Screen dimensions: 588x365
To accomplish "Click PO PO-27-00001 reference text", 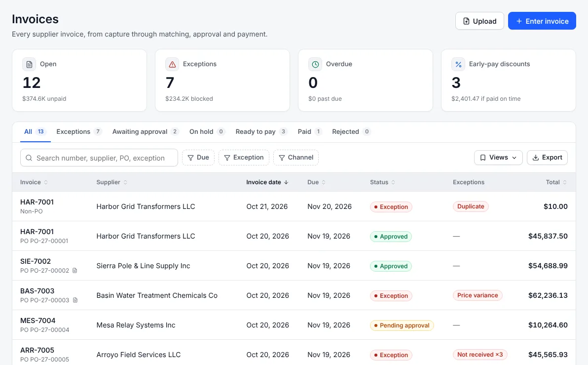I will (x=44, y=241).
